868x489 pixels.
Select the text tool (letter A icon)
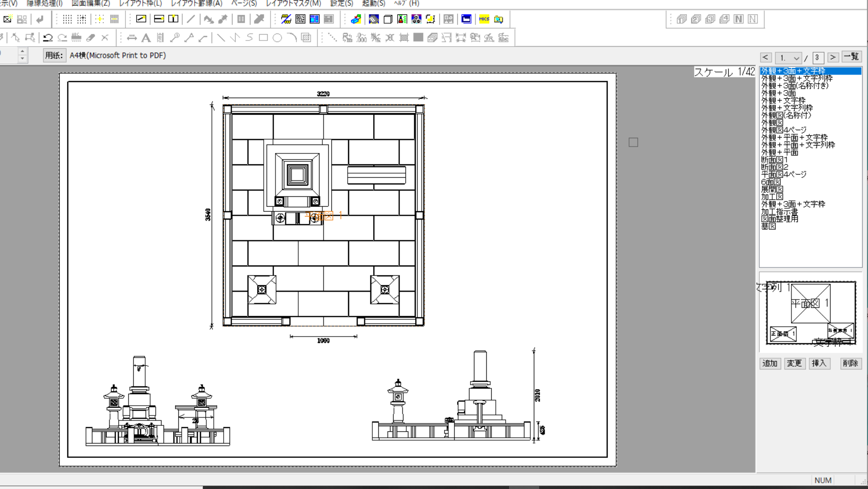pos(146,38)
